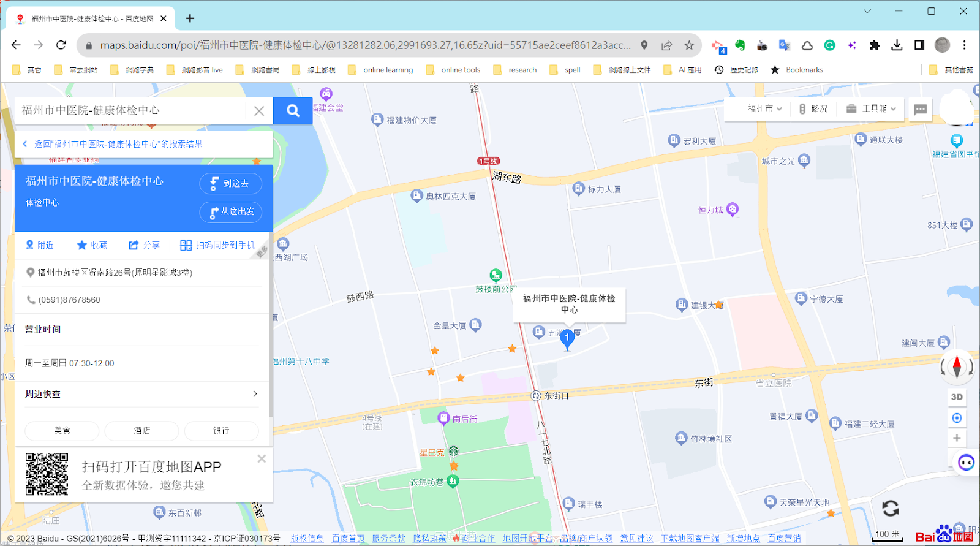Open the Bookmarks star bookmark item
The image size is (980, 546).
[796, 70]
